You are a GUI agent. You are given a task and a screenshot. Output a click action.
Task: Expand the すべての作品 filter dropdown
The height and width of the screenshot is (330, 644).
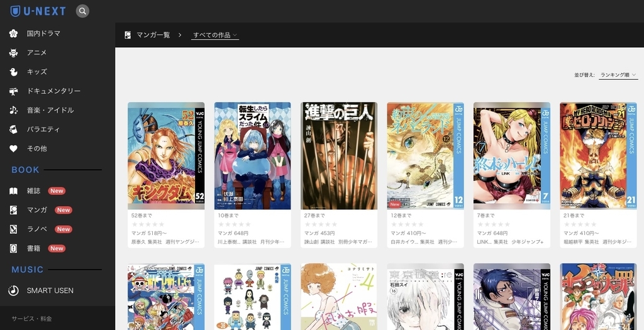click(215, 35)
